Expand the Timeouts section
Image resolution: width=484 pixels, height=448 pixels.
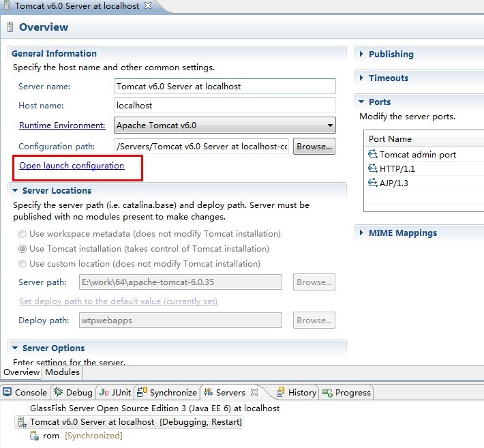(x=361, y=78)
